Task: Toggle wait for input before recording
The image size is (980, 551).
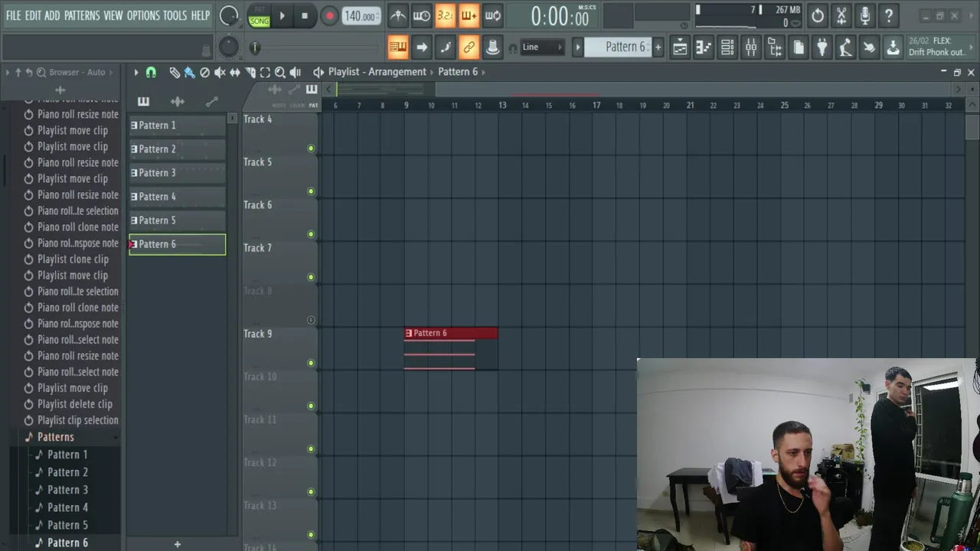Action: click(422, 15)
